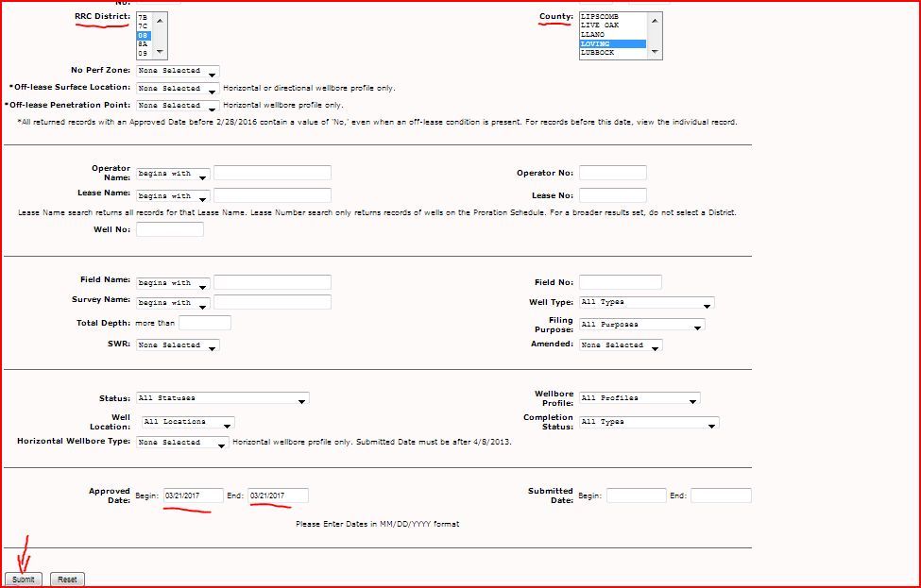Open Lease Name match-type dropdown
Image resolution: width=921 pixels, height=588 pixels.
pyautogui.click(x=173, y=196)
